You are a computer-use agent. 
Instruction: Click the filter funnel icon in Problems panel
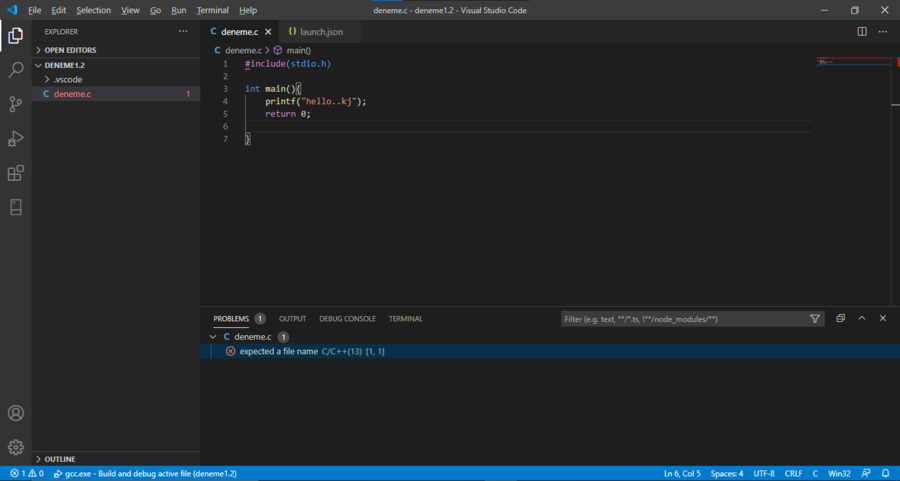coord(814,319)
